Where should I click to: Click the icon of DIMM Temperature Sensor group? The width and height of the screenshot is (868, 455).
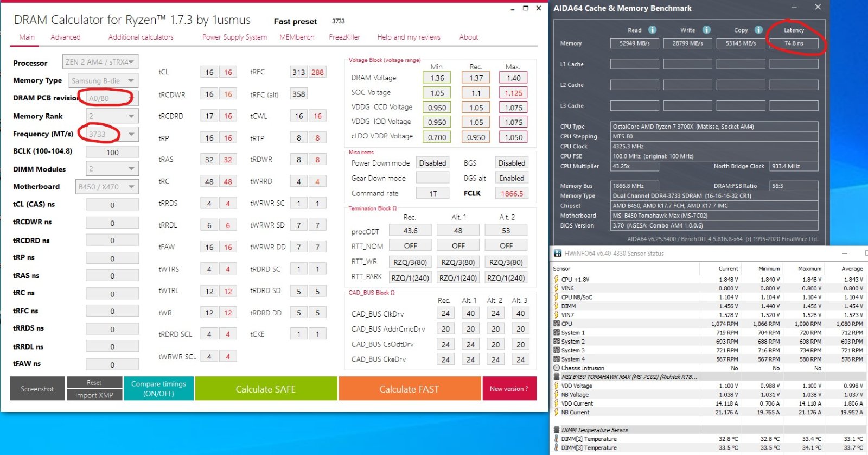click(556, 430)
